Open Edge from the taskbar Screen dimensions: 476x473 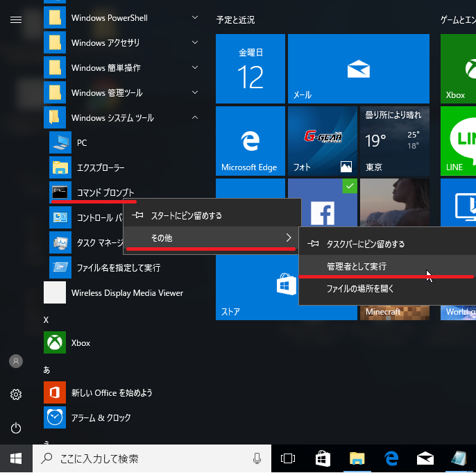pos(391,458)
